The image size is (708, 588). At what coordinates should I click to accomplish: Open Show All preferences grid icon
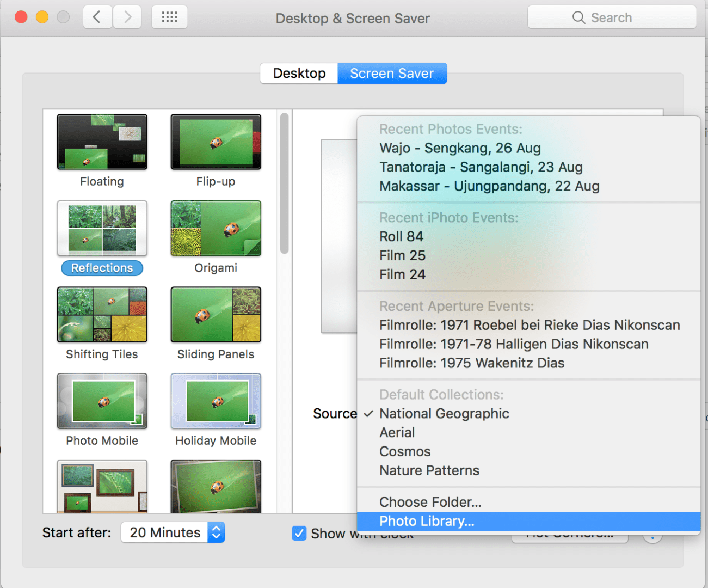click(169, 17)
